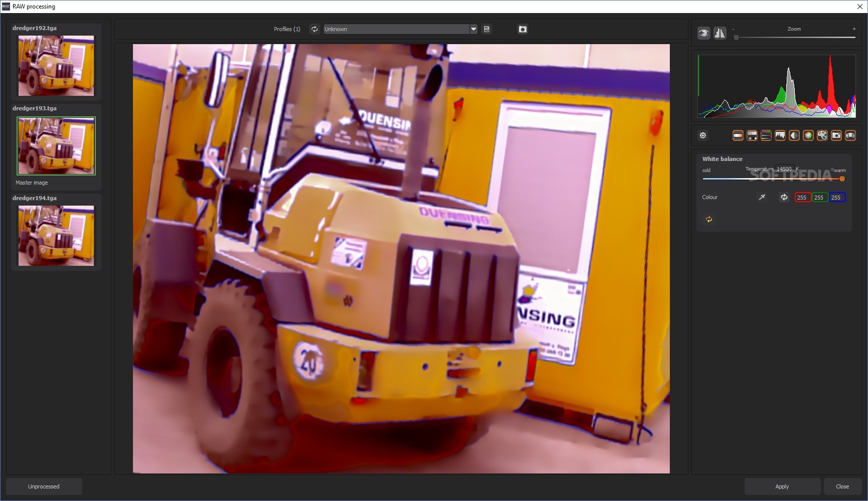Select the dredger192.tga thumbnail
This screenshot has width=868, height=501.
[56, 66]
